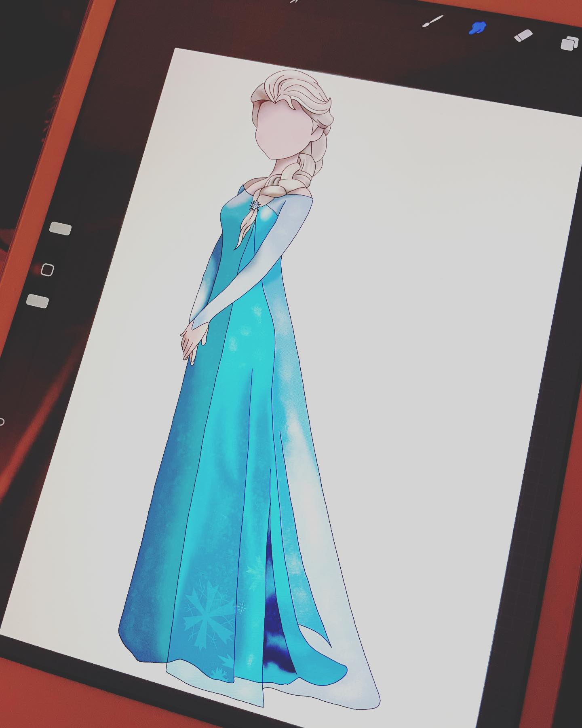Image resolution: width=582 pixels, height=728 pixels.
Task: Open the Layers panel
Action: click(570, 43)
